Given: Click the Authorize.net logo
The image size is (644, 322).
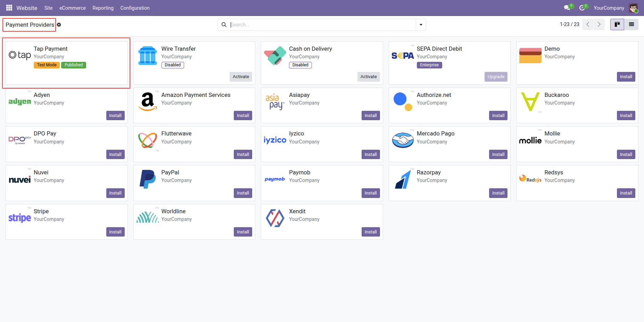Looking at the screenshot, I should 403,101.
